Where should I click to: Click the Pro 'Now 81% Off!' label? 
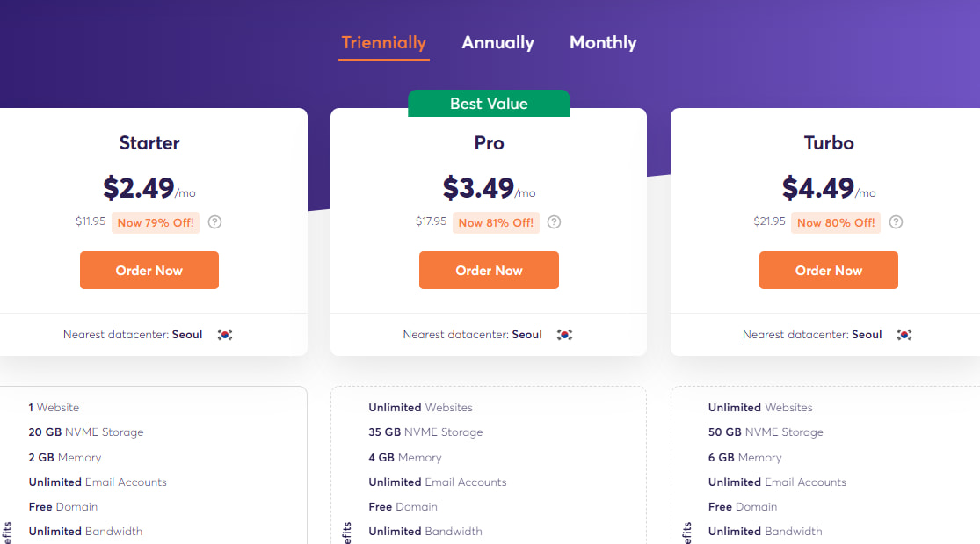[496, 222]
